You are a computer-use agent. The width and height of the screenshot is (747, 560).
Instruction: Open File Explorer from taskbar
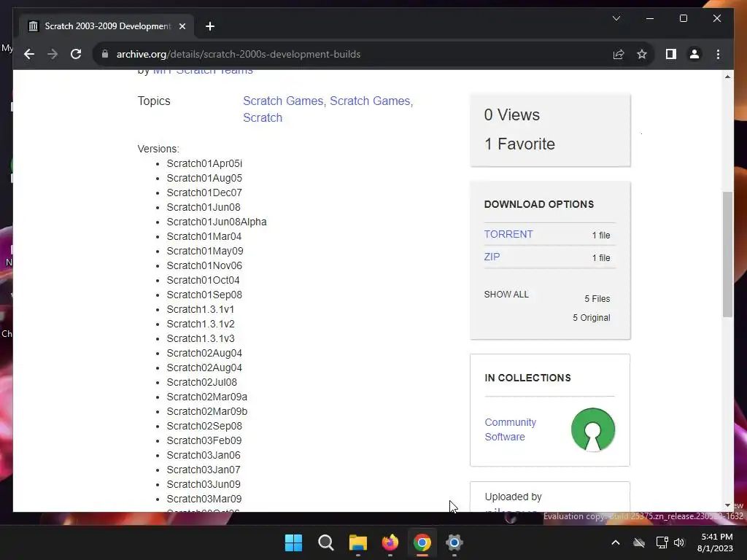click(357, 542)
